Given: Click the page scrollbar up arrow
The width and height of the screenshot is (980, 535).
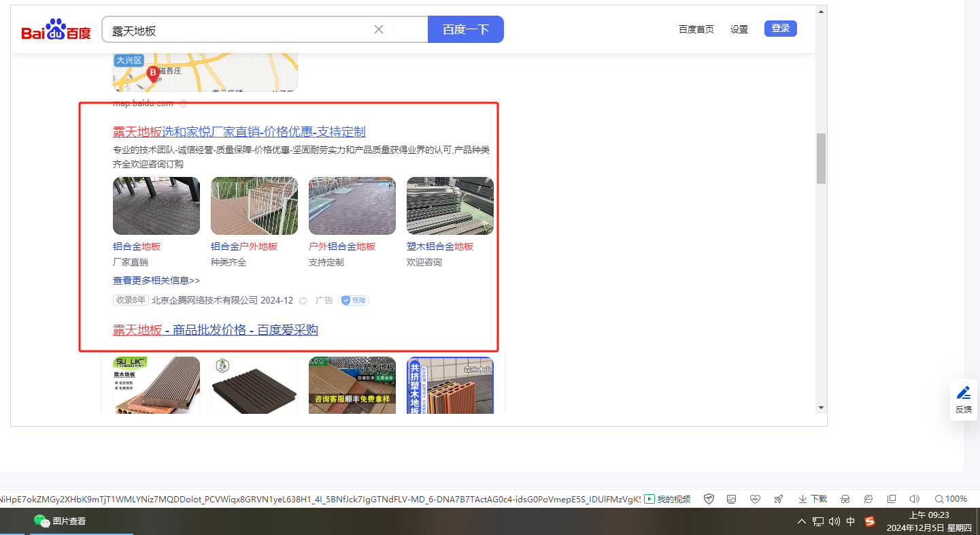Looking at the screenshot, I should [x=821, y=12].
